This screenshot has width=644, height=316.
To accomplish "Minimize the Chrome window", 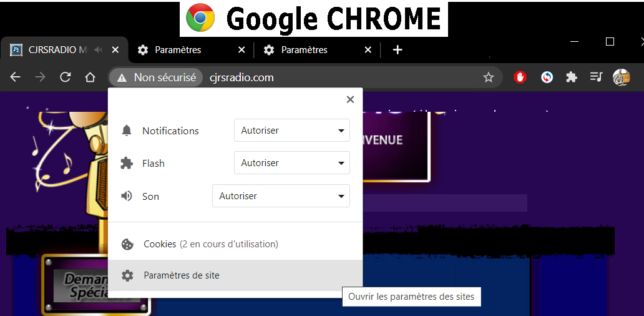I will point(575,41).
